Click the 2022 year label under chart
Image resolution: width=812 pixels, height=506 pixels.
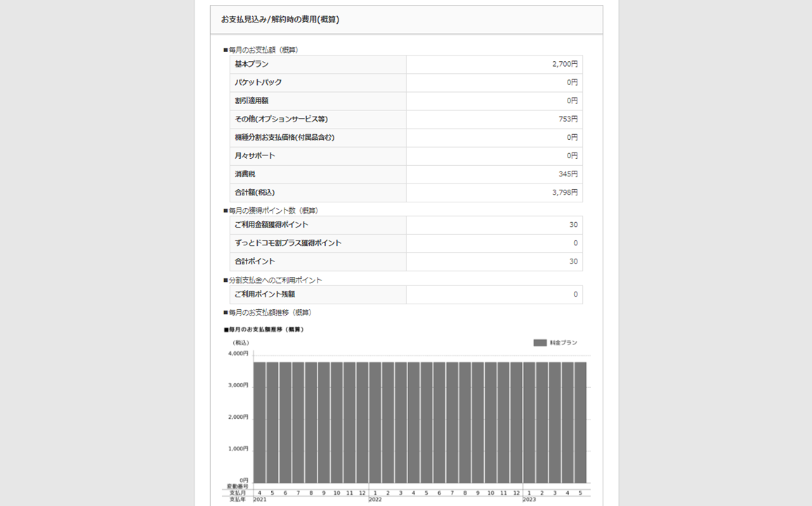click(x=375, y=499)
